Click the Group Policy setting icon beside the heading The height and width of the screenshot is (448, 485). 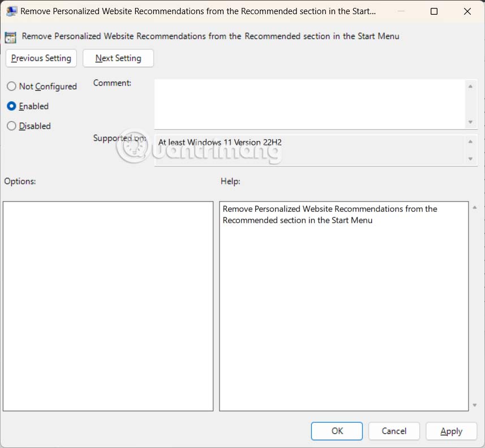pyautogui.click(x=10, y=36)
